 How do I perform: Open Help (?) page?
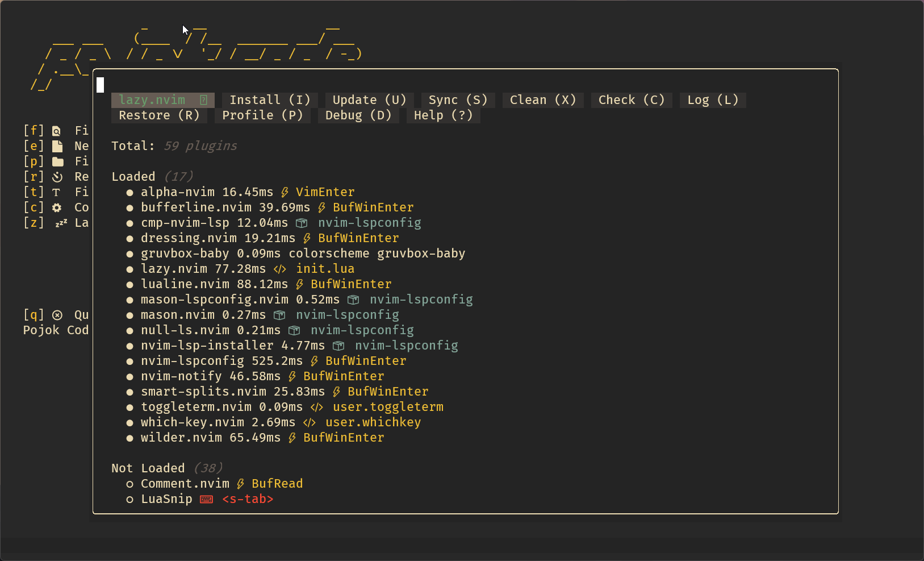click(x=443, y=115)
